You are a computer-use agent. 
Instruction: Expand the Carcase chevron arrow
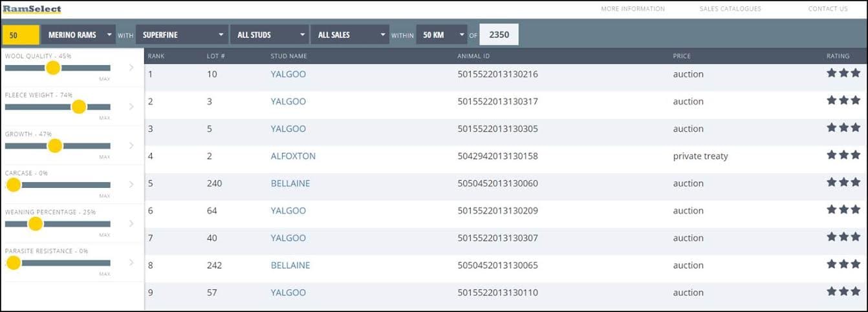tap(131, 185)
